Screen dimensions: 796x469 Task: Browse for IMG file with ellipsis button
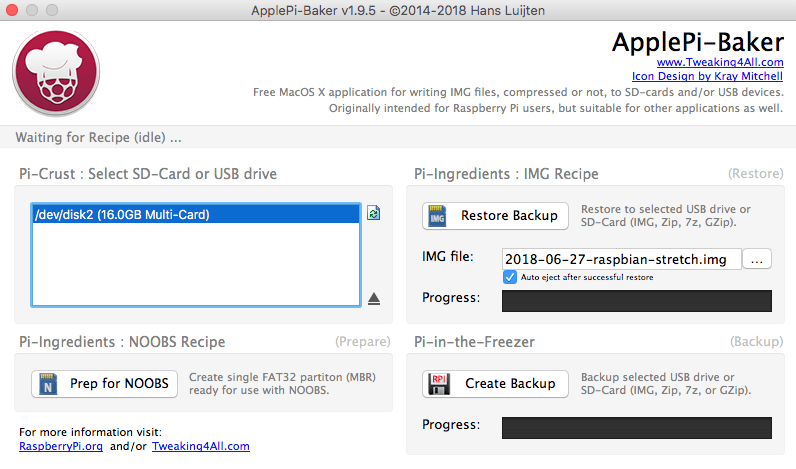click(x=757, y=259)
